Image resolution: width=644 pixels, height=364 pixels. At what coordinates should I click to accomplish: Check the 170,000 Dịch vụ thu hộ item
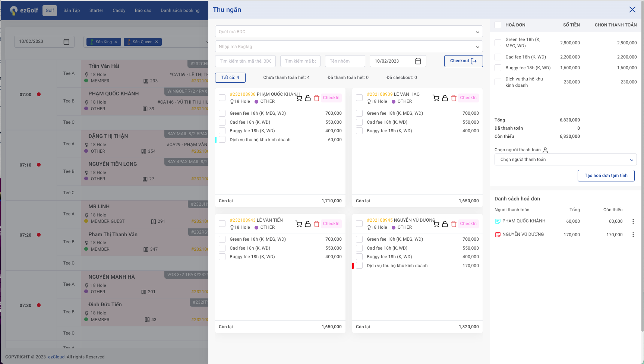(359, 266)
